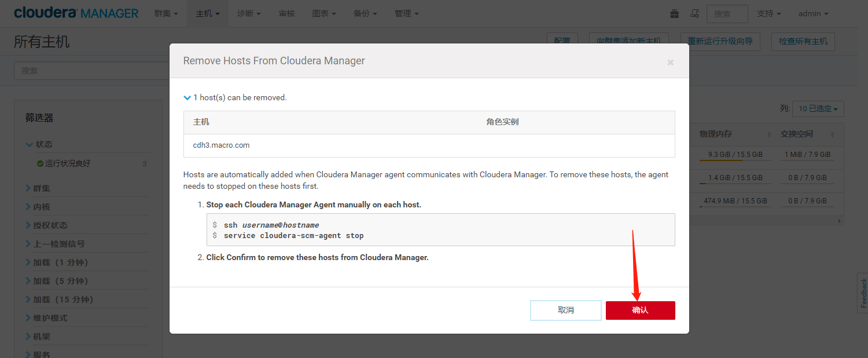The width and height of the screenshot is (868, 358).
Task: Expand the 授权状态 filter
Action: pyautogui.click(x=46, y=225)
